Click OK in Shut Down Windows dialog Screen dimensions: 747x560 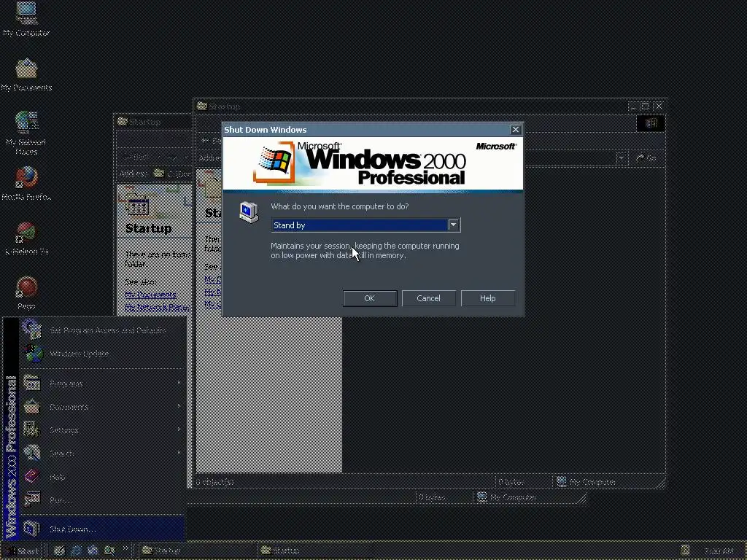click(370, 298)
